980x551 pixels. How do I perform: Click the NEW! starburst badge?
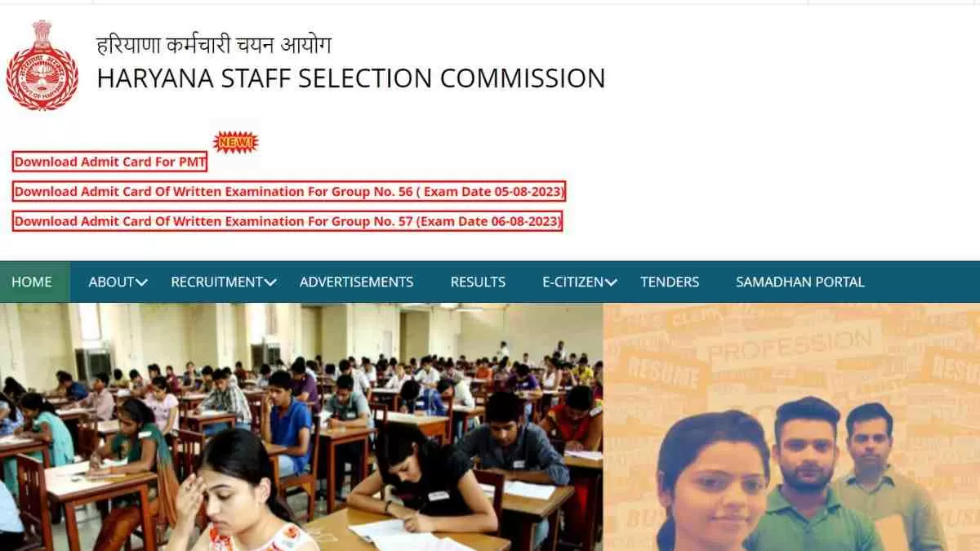pos(235,143)
